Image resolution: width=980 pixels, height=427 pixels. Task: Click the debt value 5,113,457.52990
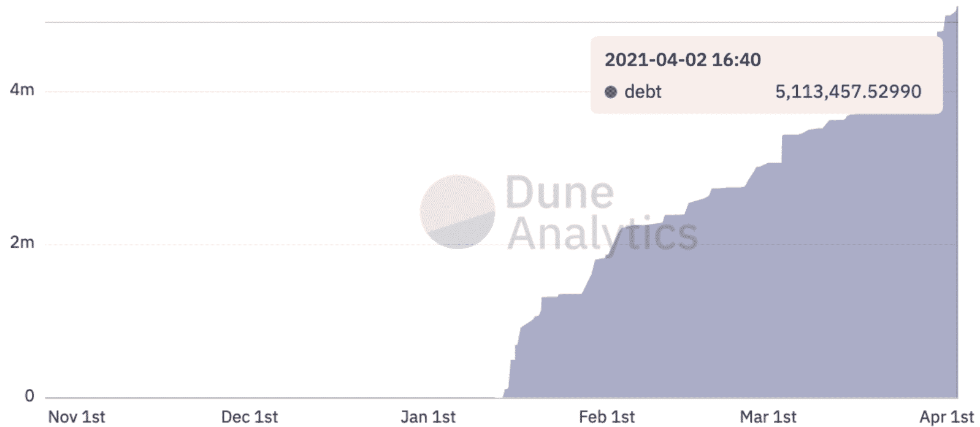click(x=848, y=92)
